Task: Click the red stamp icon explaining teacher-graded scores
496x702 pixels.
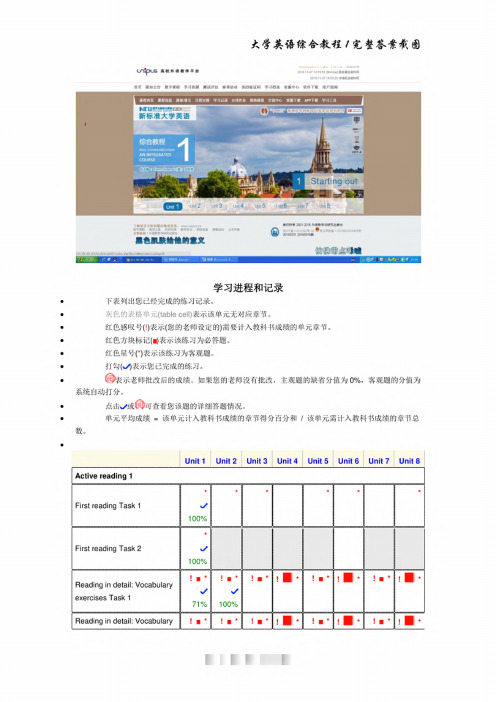Action: point(110,378)
